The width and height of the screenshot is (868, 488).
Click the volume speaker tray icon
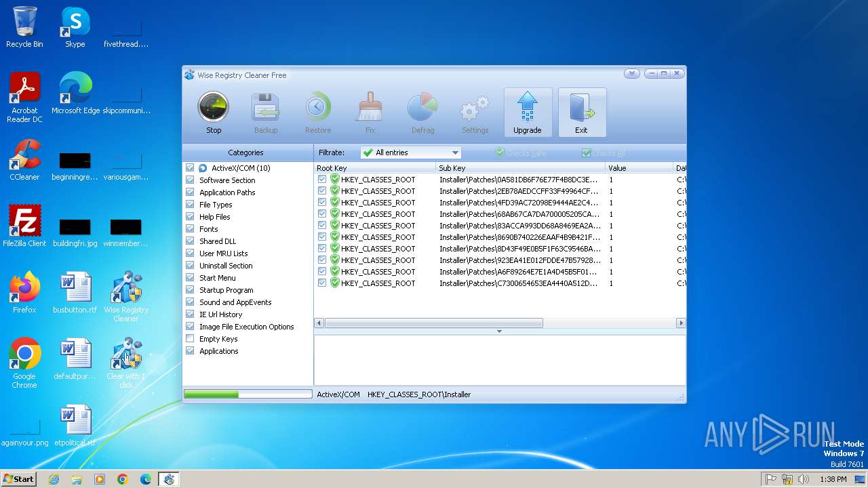803,479
